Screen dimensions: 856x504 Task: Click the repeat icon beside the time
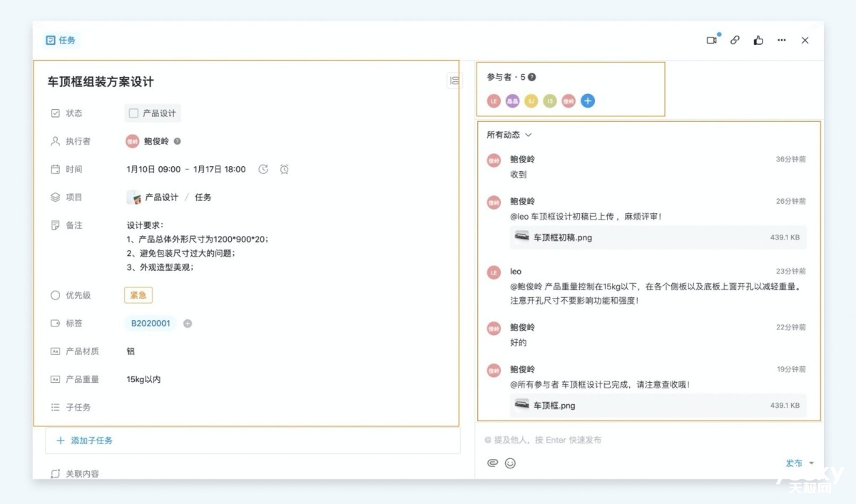click(x=263, y=170)
